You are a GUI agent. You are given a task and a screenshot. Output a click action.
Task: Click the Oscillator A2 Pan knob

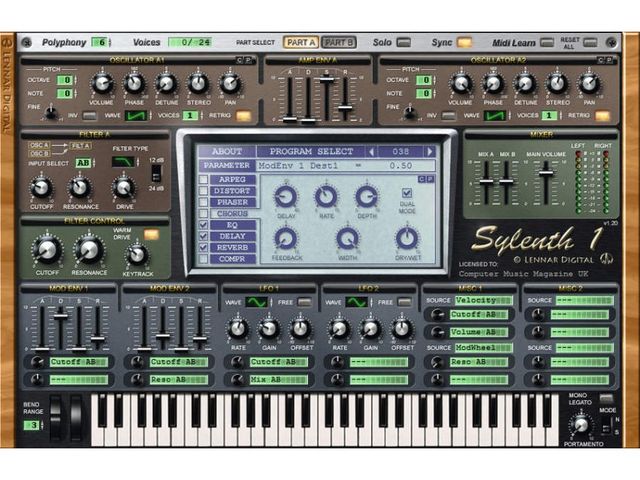(x=589, y=84)
